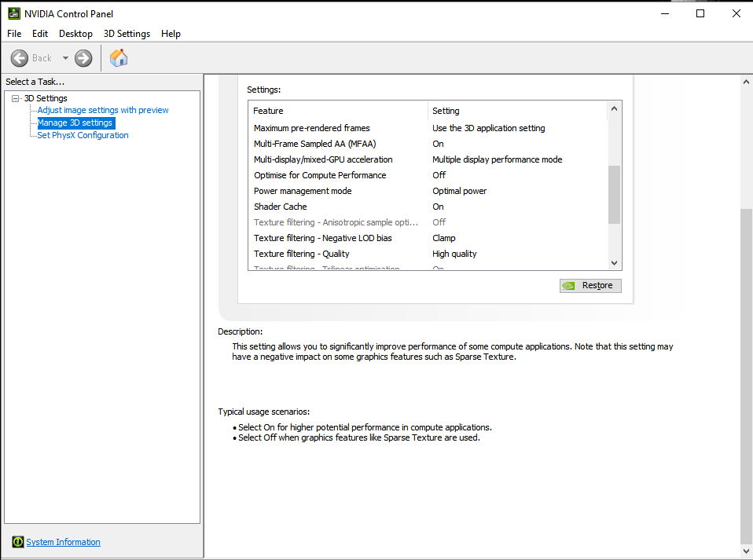Open the 3D Settings menu
The image size is (753, 560).
(127, 34)
